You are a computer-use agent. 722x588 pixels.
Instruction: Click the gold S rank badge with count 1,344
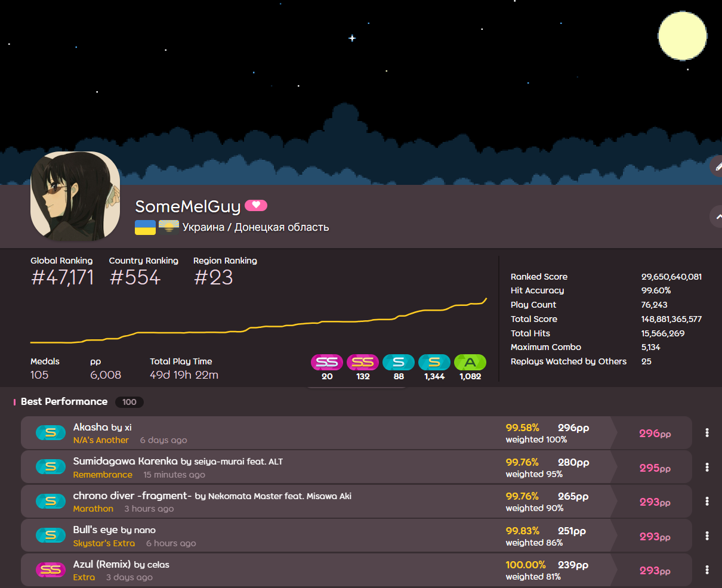point(434,362)
